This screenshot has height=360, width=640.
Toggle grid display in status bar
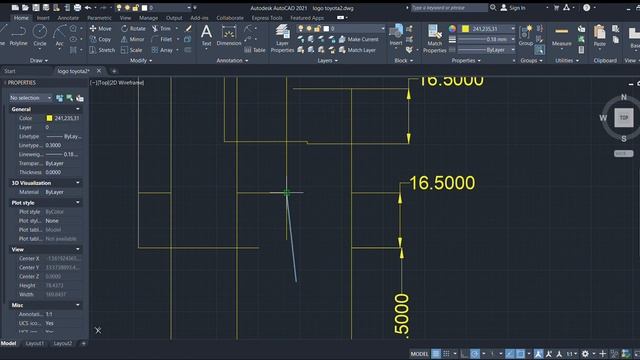[x=436, y=353]
